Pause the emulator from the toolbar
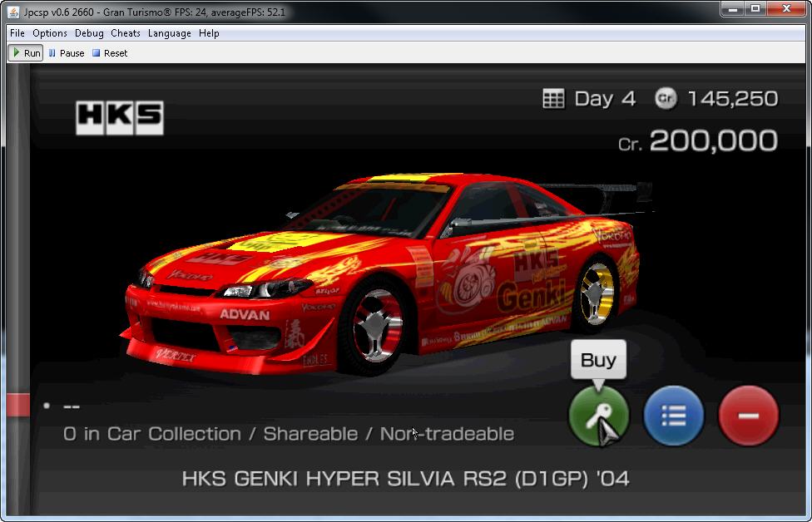This screenshot has height=522, width=812. (x=67, y=53)
